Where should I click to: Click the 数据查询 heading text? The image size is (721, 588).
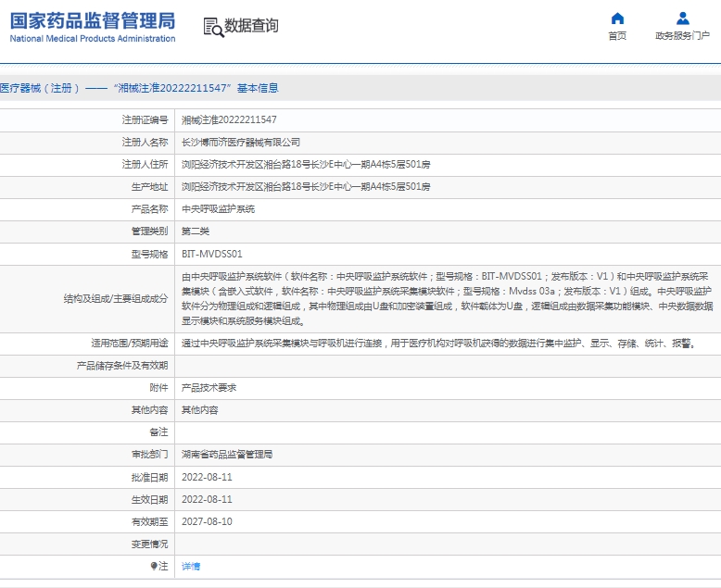[251, 26]
